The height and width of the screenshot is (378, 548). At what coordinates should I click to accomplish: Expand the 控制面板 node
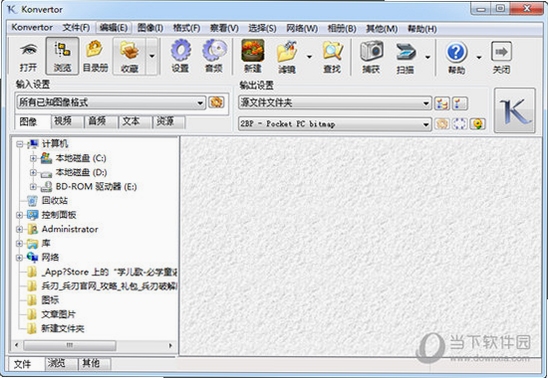[x=20, y=215]
